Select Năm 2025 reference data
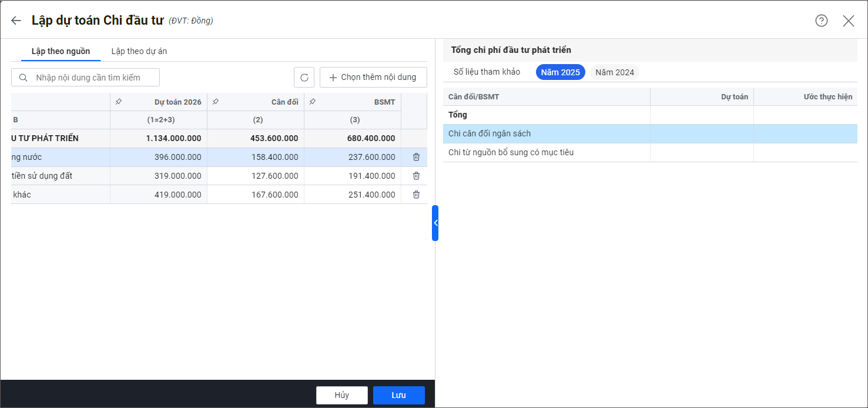Viewport: 868px width, 408px height. tap(560, 72)
